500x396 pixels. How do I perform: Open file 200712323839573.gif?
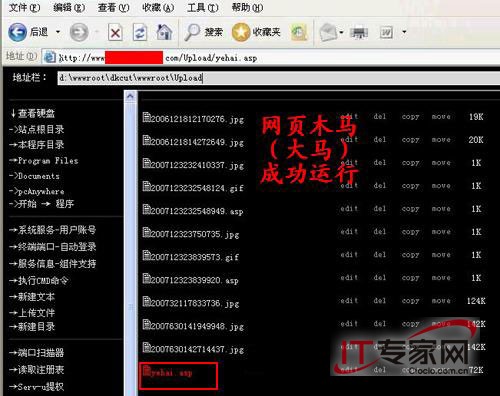195,257
